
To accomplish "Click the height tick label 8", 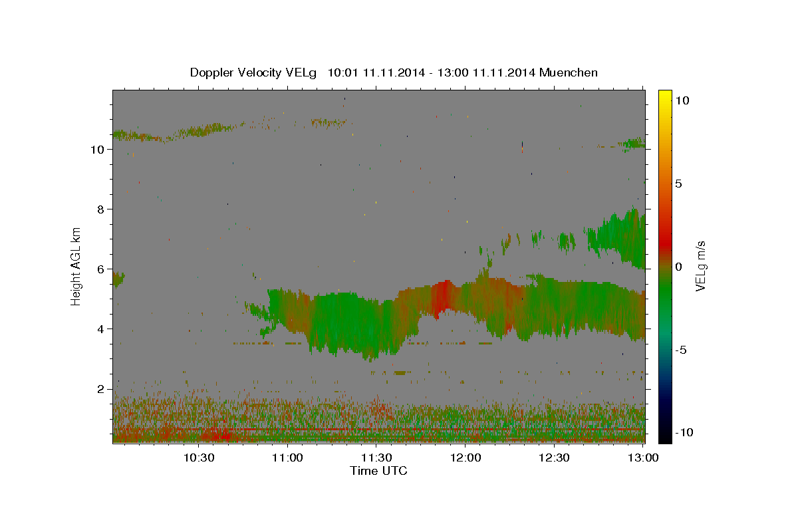I will [101, 209].
